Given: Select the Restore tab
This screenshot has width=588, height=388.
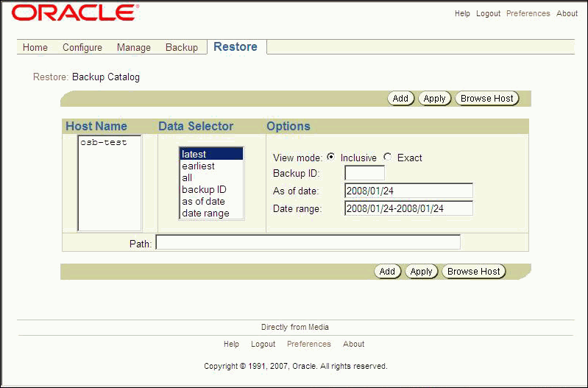Looking at the screenshot, I should click(x=235, y=46).
